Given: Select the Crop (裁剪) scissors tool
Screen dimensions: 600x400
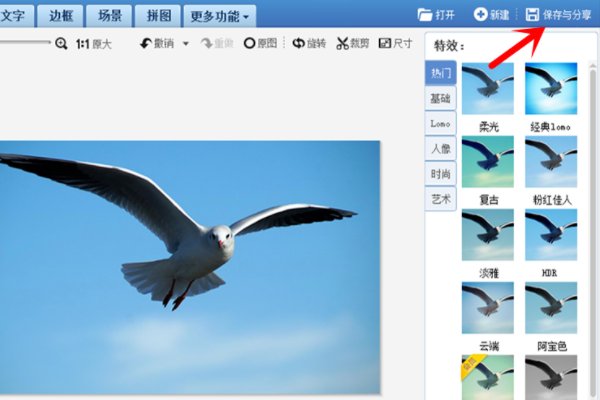Looking at the screenshot, I should [343, 44].
